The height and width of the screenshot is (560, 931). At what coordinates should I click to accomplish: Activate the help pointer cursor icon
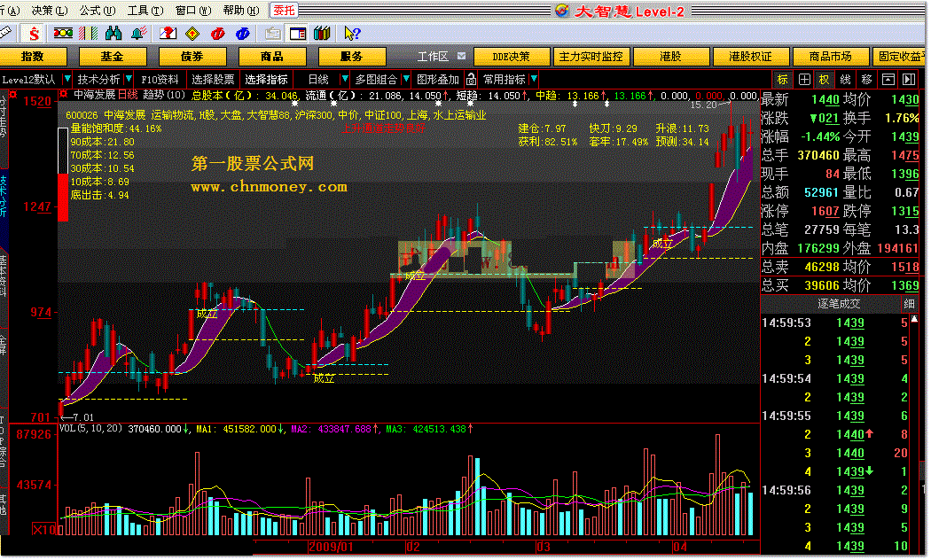[352, 34]
